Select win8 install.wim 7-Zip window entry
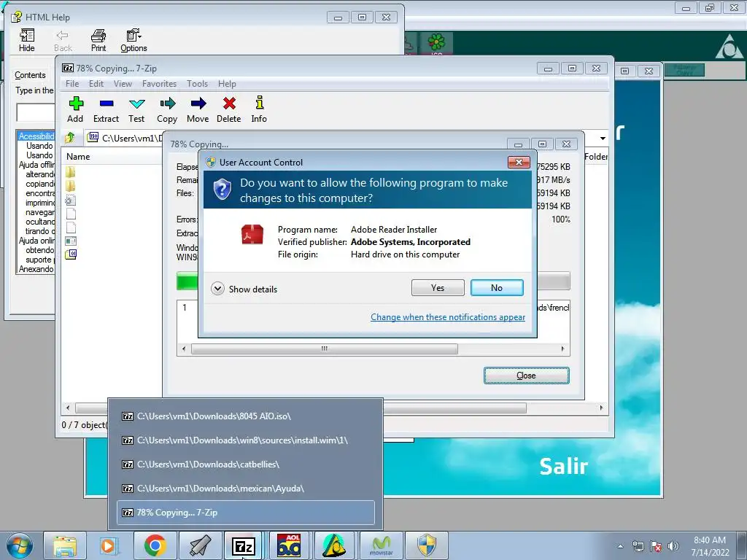 coord(246,440)
